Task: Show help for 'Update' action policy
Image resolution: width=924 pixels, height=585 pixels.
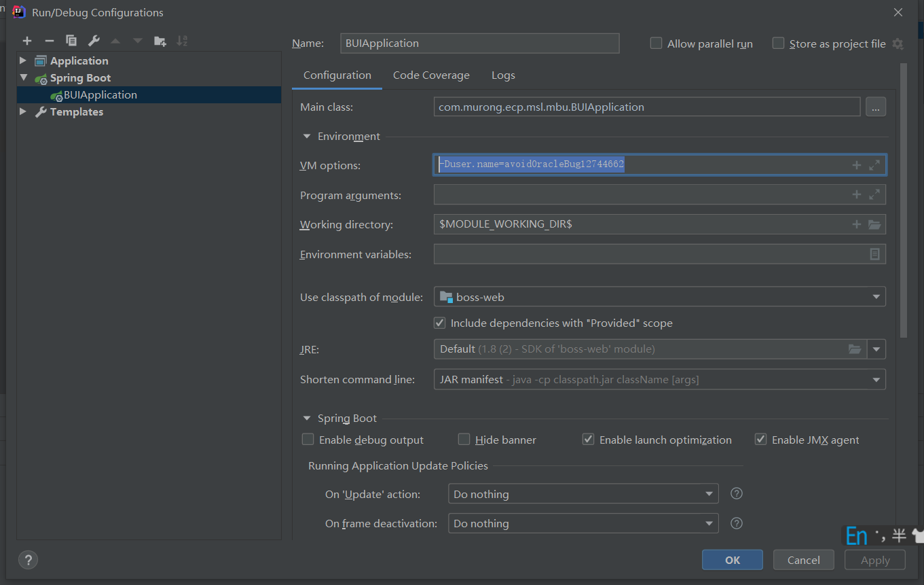Action: tap(736, 494)
